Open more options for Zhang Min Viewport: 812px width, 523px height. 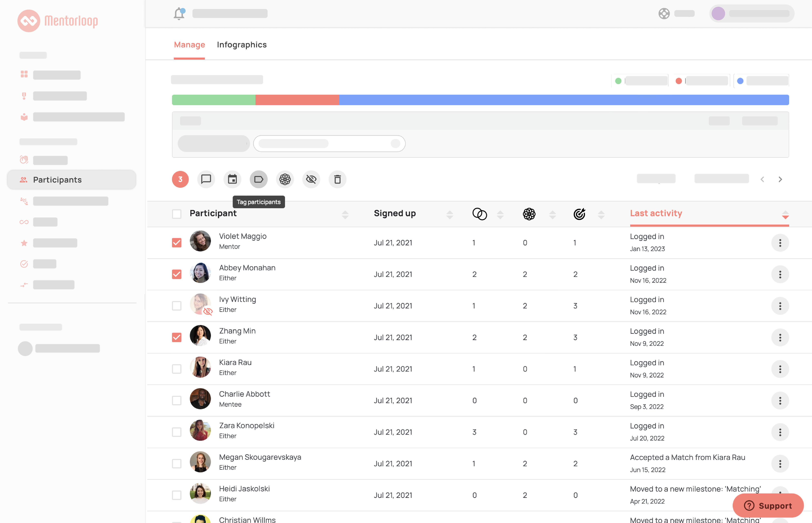780,338
